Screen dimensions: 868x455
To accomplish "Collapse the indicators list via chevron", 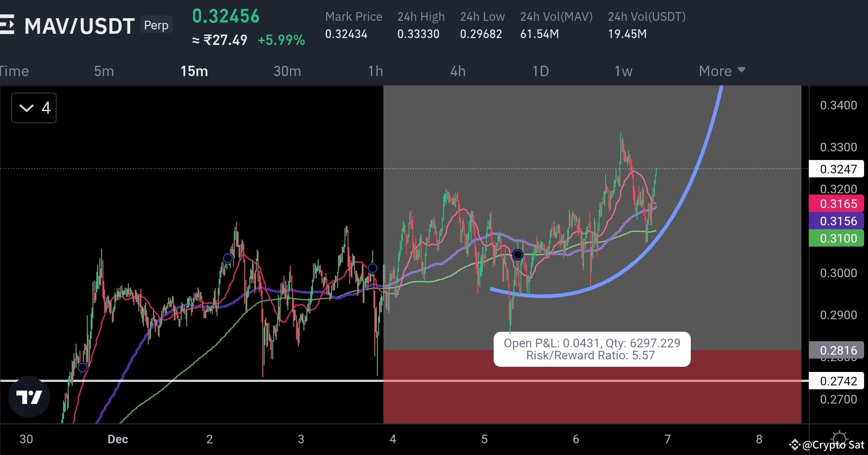I will (26, 108).
